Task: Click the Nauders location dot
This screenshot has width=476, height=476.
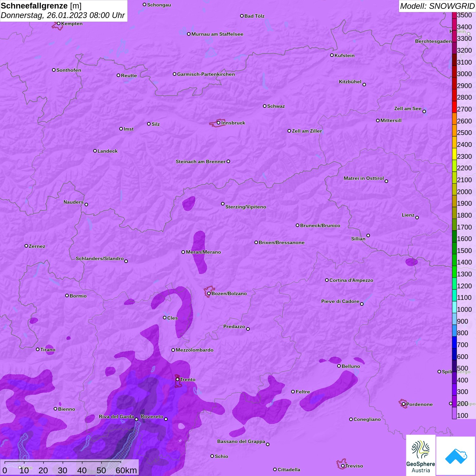Action: tap(86, 204)
